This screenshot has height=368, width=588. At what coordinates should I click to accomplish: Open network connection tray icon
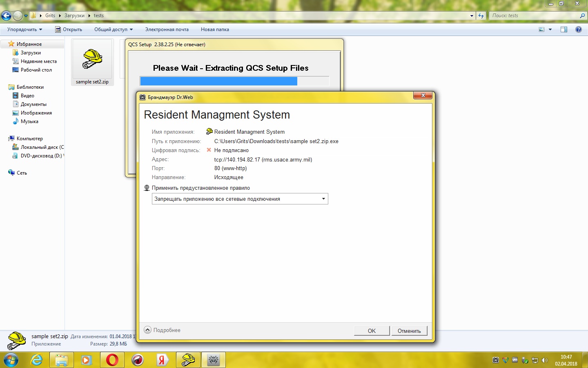[x=535, y=360]
